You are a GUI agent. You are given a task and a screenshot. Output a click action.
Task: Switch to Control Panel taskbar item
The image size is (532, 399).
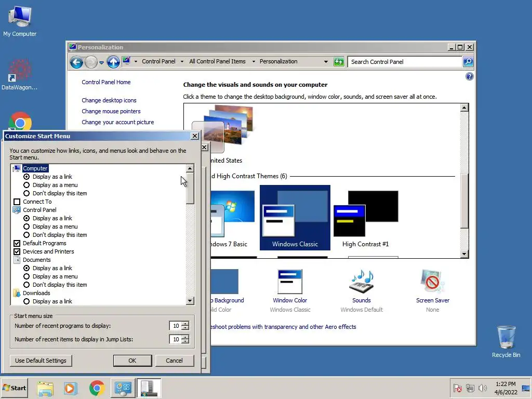coord(123,388)
